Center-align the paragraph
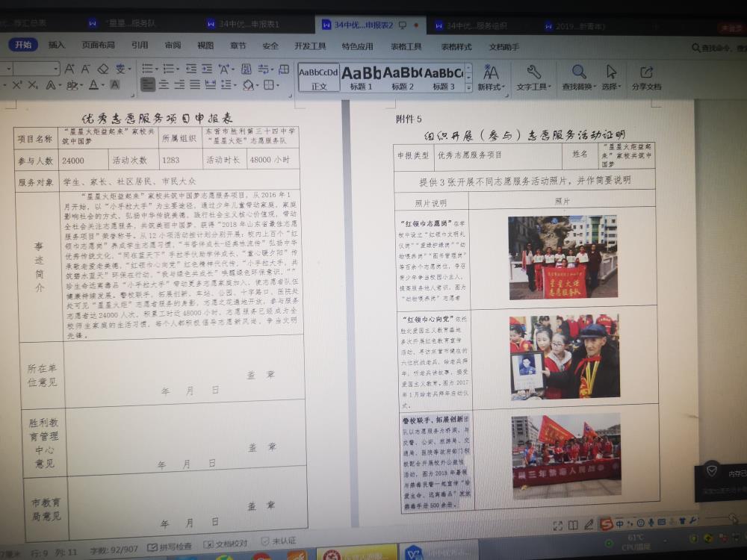 tap(164, 85)
